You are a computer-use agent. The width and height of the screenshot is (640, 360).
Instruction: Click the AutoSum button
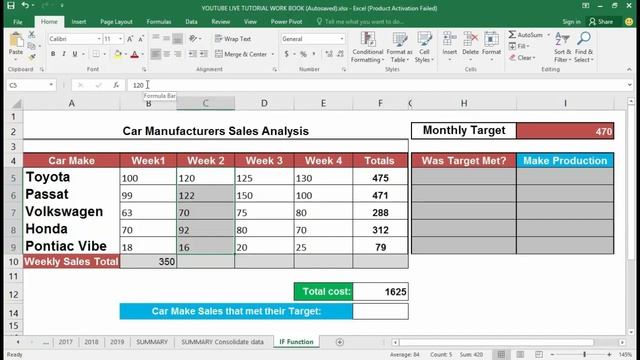click(x=526, y=35)
